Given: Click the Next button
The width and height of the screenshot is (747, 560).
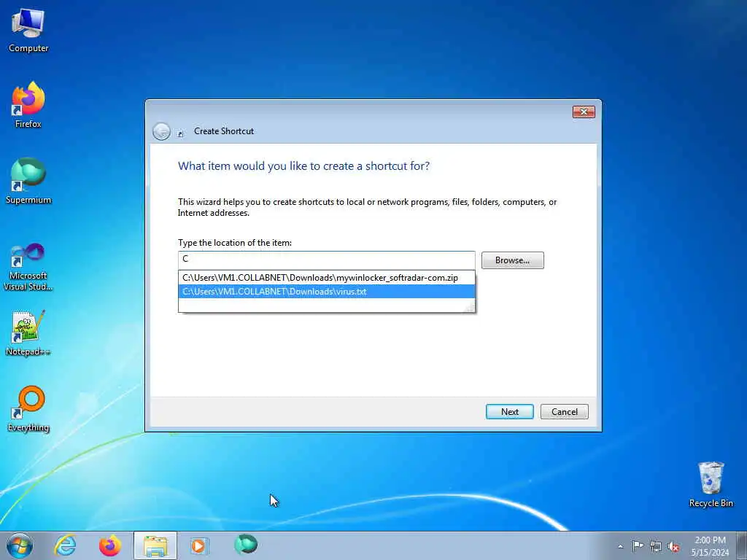Looking at the screenshot, I should click(x=510, y=412).
